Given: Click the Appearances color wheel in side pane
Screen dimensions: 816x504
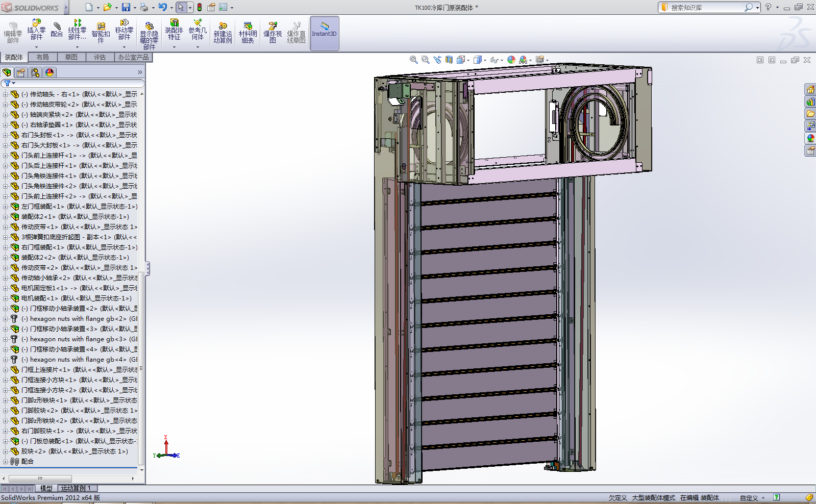Looking at the screenshot, I should 810,138.
